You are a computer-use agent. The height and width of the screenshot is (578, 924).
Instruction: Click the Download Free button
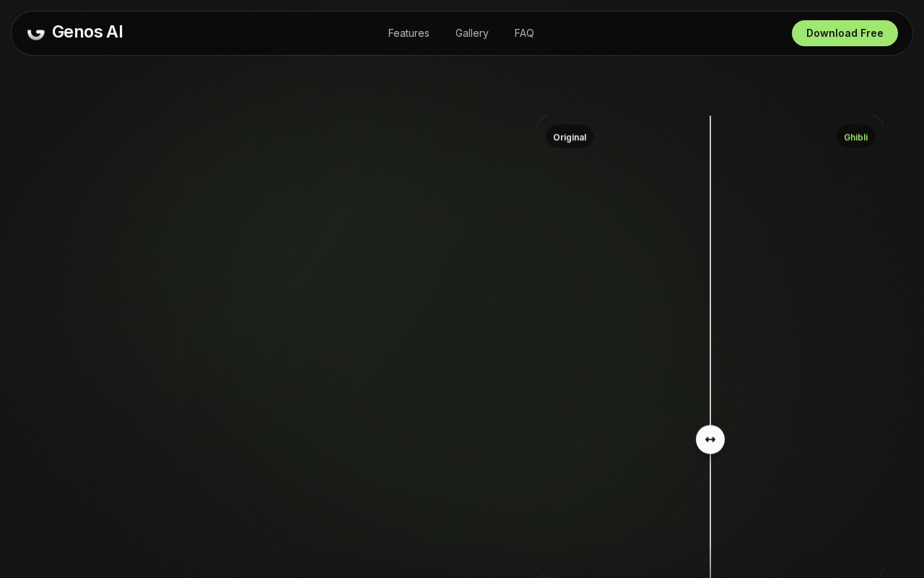pyautogui.click(x=845, y=33)
